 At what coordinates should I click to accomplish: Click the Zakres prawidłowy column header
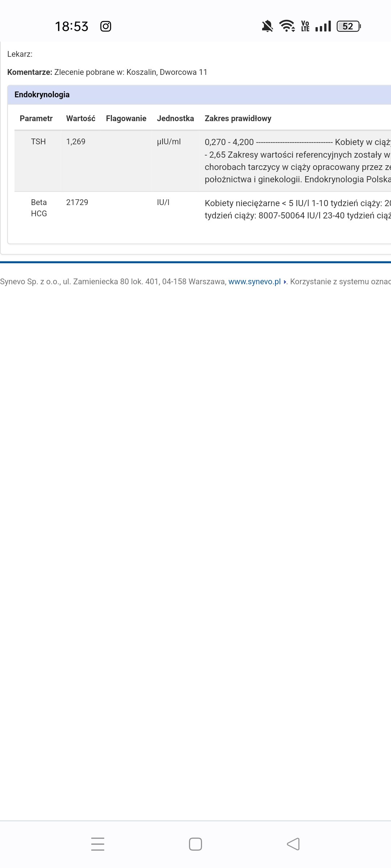(x=238, y=119)
